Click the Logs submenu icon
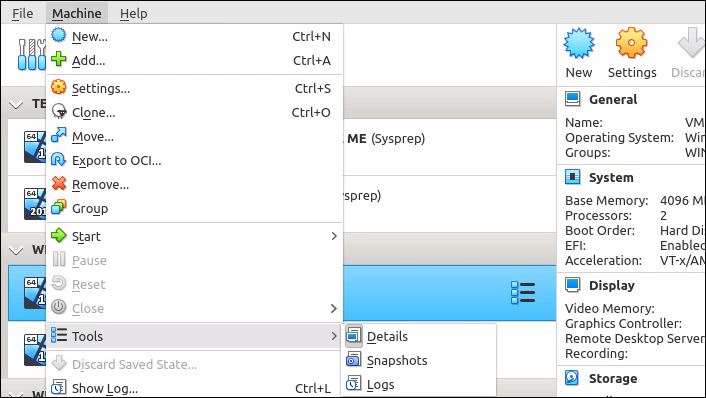 [x=353, y=384]
